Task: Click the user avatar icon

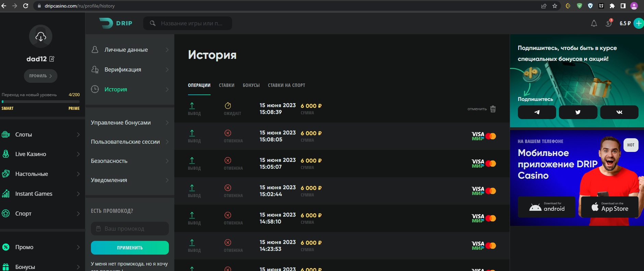Action: [x=41, y=36]
